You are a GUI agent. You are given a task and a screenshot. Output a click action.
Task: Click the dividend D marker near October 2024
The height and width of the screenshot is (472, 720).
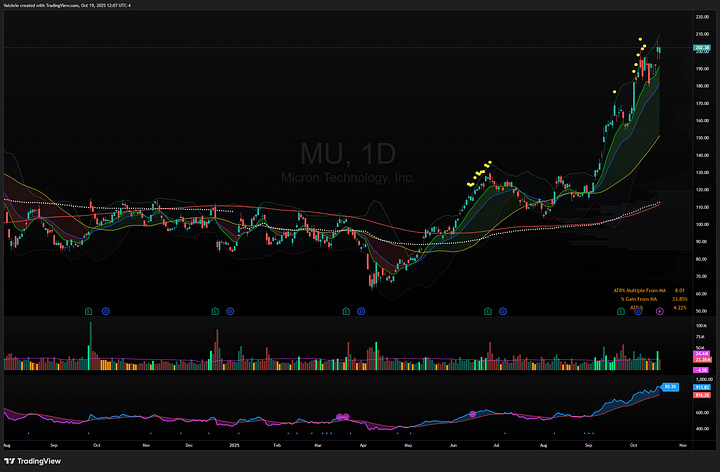(x=106, y=311)
